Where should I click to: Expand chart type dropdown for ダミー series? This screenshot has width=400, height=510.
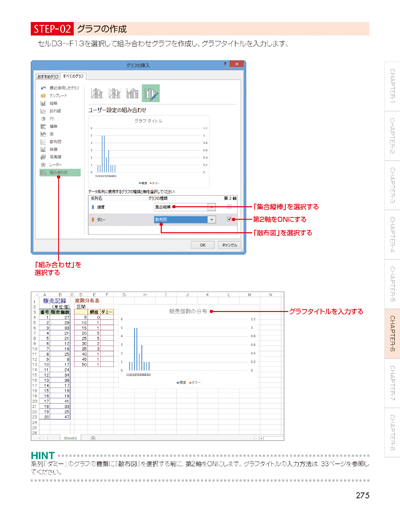pos(211,219)
